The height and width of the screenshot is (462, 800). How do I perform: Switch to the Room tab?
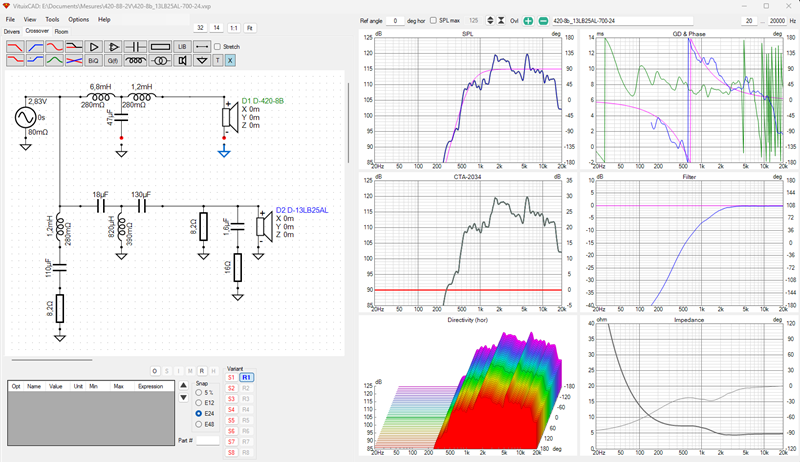pyautogui.click(x=61, y=32)
